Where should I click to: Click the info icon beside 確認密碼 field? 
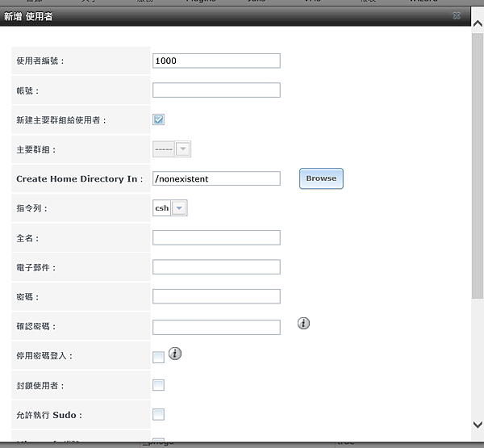point(303,323)
